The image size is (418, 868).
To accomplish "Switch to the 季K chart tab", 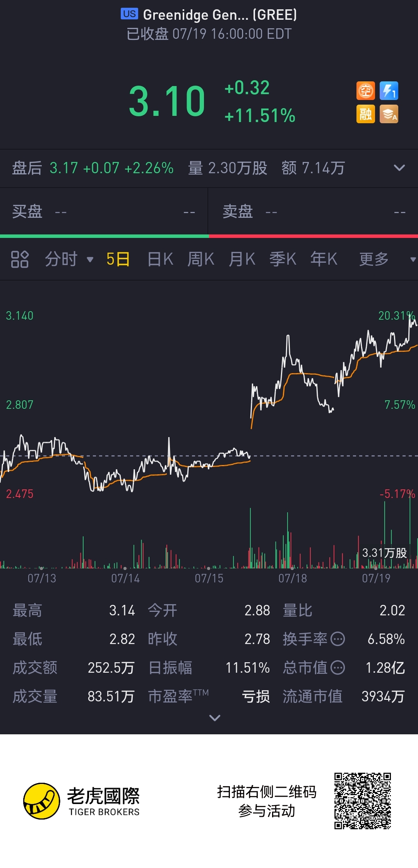I will pyautogui.click(x=283, y=259).
